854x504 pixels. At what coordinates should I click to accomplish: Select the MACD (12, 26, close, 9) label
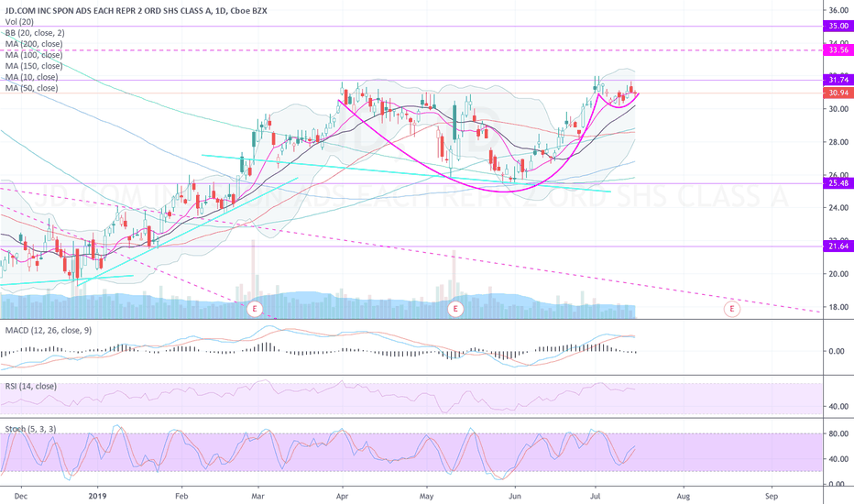pyautogui.click(x=49, y=330)
